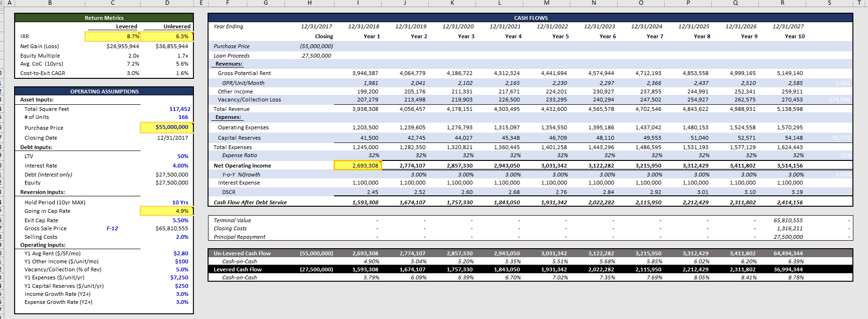Select the Levered IRR cell showing 8.7%
Viewport: 868px width, 319px height.
(x=113, y=36)
